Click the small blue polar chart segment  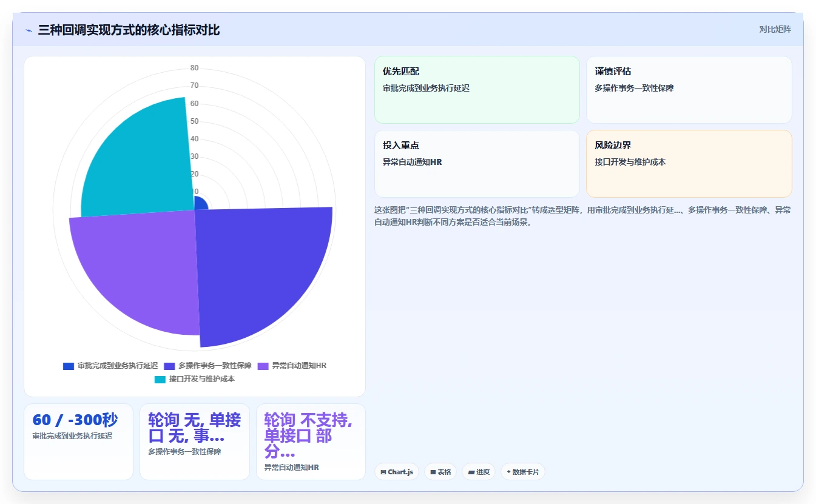[200, 204]
